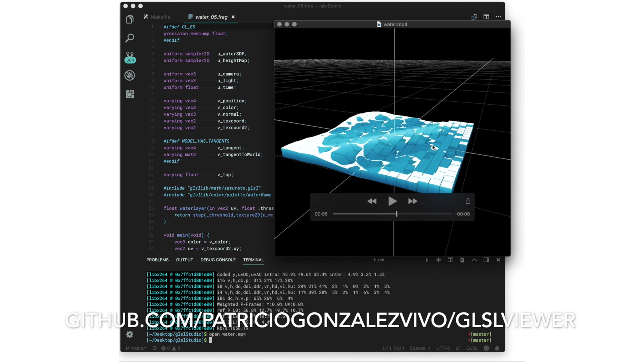This screenshot has height=362, width=644.
Task: Kill the terminal with the trash icon
Action: [462, 260]
